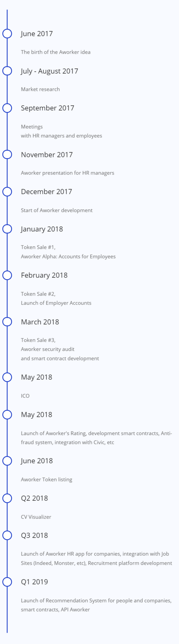Click the March 2018 circle marker
The width and height of the screenshot is (179, 644).
pos(7,322)
